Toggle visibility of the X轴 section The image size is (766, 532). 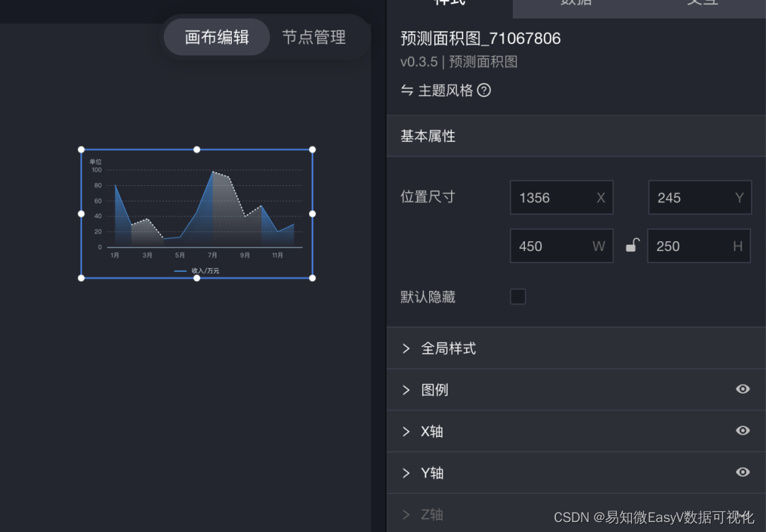[x=743, y=431]
